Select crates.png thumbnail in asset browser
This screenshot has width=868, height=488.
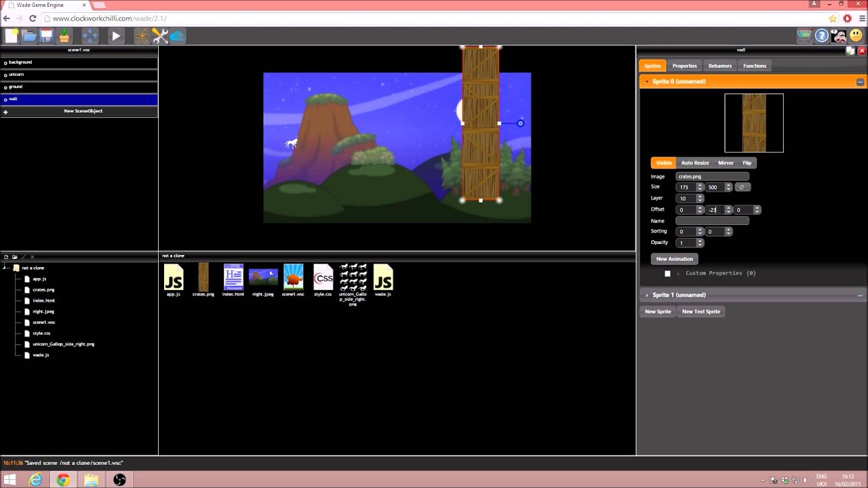tap(203, 281)
